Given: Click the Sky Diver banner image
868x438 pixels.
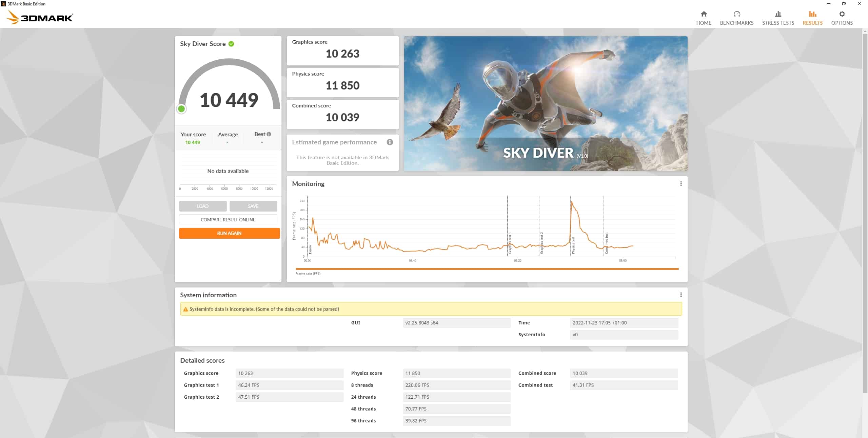Looking at the screenshot, I should 545,103.
